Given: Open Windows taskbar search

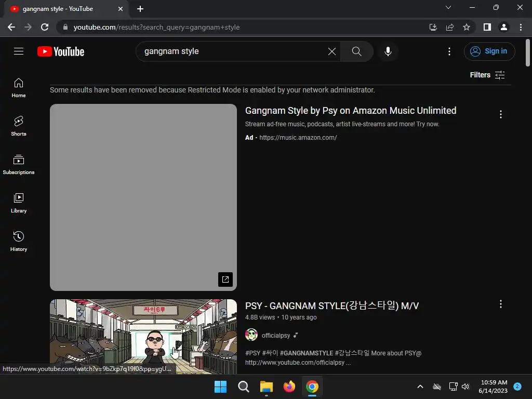Looking at the screenshot, I should 243,387.
